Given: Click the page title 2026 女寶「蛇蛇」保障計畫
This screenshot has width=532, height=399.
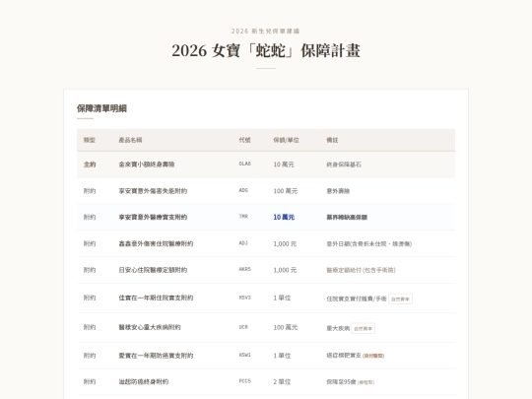Looking at the screenshot, I should coord(266,50).
